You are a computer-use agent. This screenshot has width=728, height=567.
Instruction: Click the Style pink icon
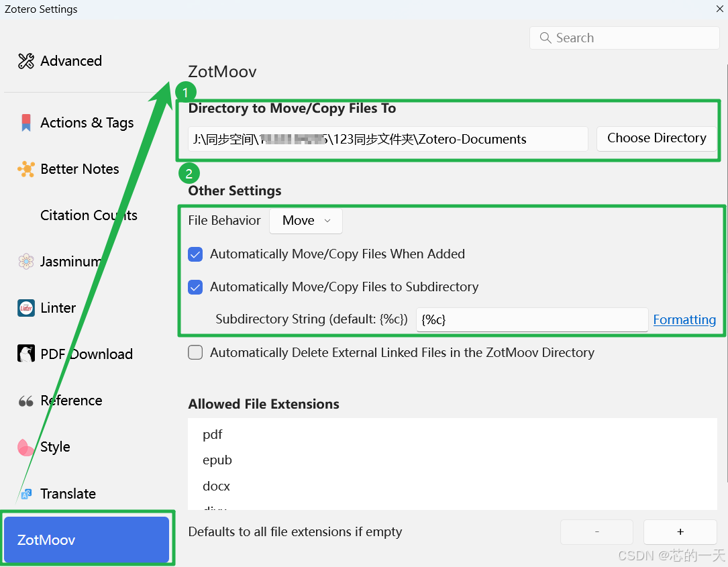pos(25,447)
